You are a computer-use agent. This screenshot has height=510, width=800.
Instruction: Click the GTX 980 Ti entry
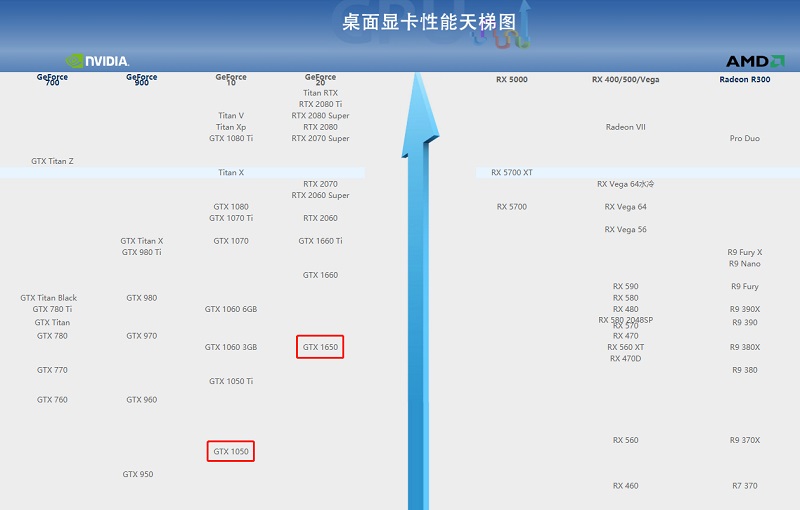(x=142, y=252)
